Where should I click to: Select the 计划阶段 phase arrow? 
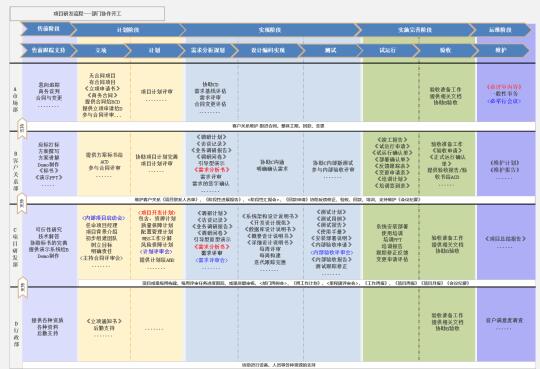128,30
